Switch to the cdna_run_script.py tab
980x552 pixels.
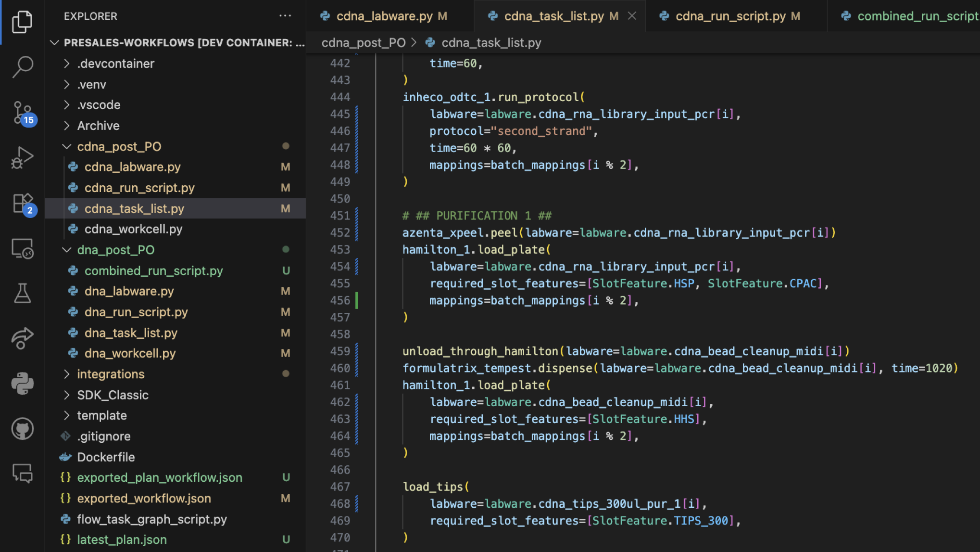(731, 16)
